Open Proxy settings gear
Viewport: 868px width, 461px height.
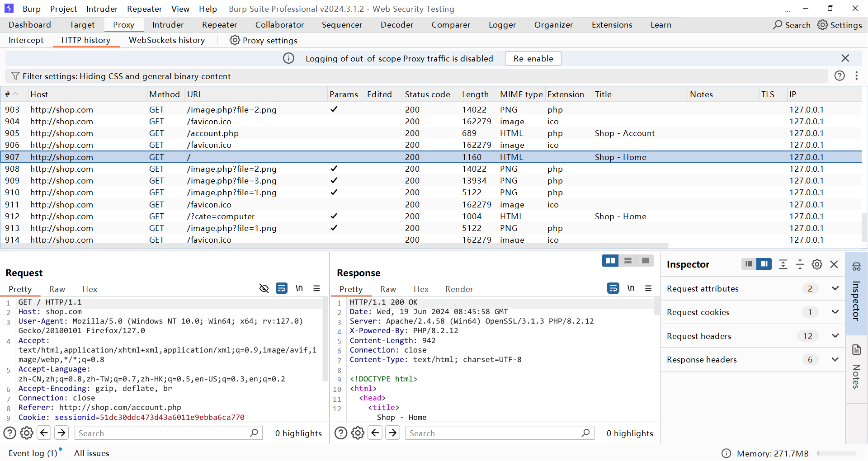tap(235, 40)
